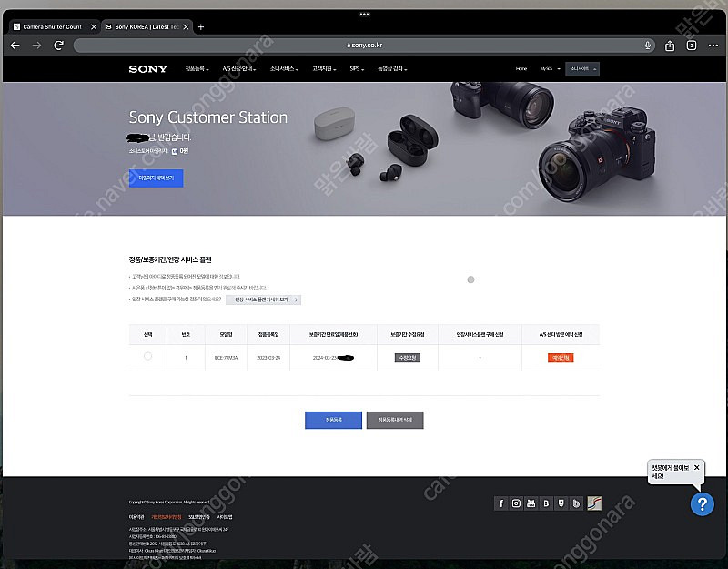Close the Camera Shutter Count tab
728x569 pixels.
pyautogui.click(x=94, y=27)
